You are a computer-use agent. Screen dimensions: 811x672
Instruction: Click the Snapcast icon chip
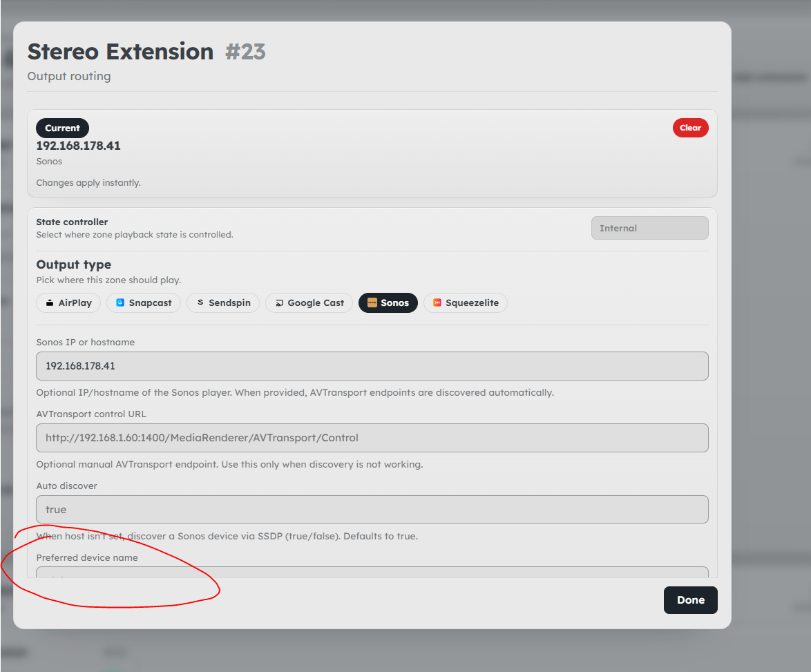[x=120, y=303]
